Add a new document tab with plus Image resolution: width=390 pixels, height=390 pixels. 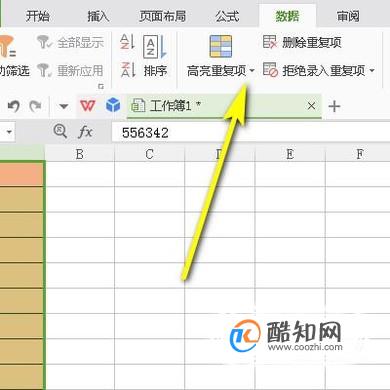(334, 107)
